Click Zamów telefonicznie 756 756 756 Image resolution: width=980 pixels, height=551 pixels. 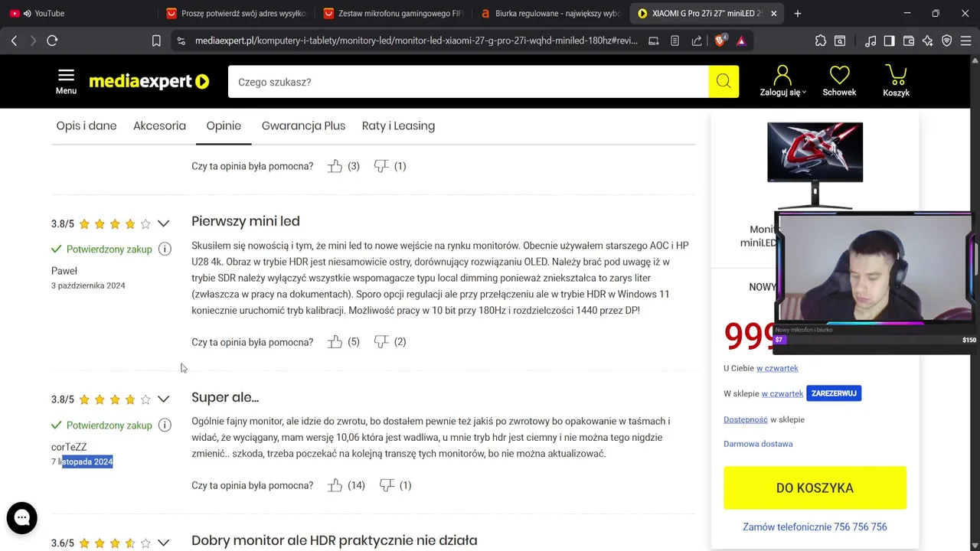pyautogui.click(x=815, y=527)
